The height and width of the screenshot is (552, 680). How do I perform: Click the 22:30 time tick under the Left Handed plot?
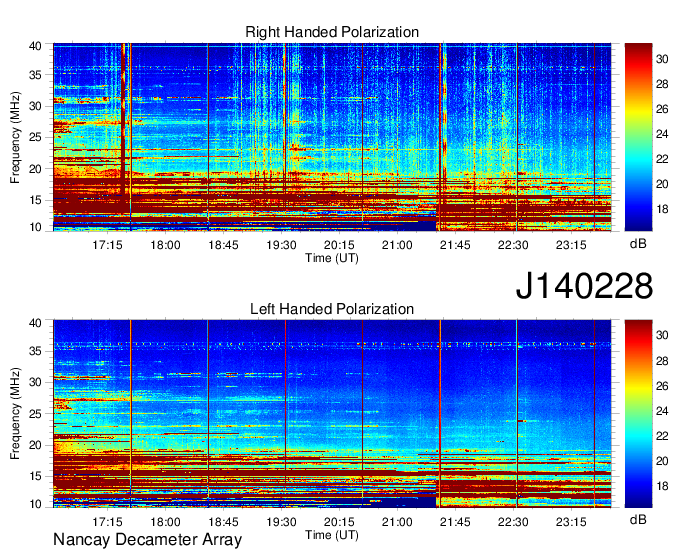click(x=513, y=522)
